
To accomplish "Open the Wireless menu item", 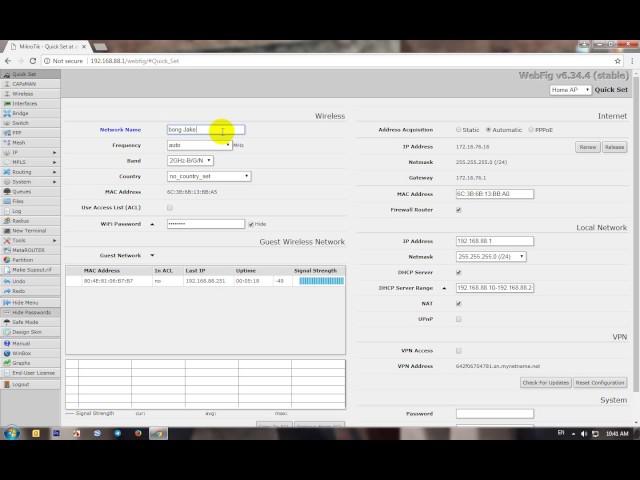I will point(22,94).
